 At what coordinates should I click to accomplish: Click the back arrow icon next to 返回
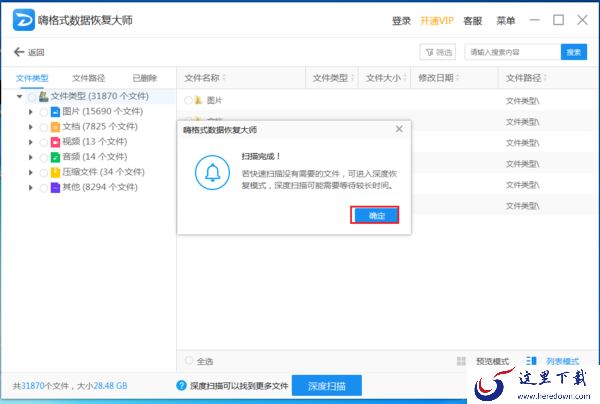click(19, 52)
